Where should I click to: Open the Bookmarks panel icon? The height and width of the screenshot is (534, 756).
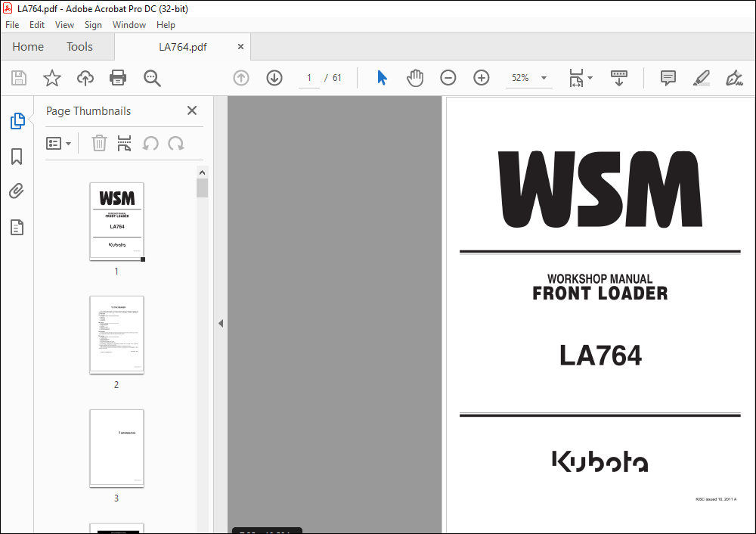[x=17, y=157]
